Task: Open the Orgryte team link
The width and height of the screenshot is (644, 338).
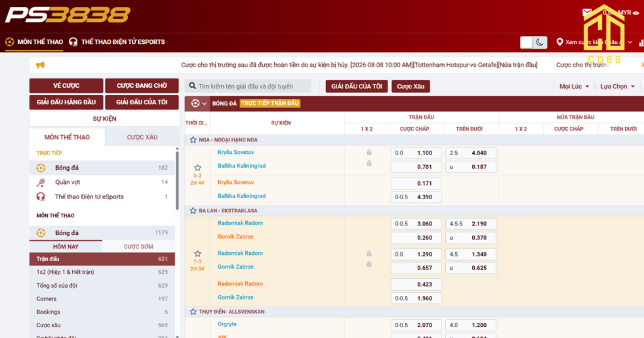Action: point(227,324)
